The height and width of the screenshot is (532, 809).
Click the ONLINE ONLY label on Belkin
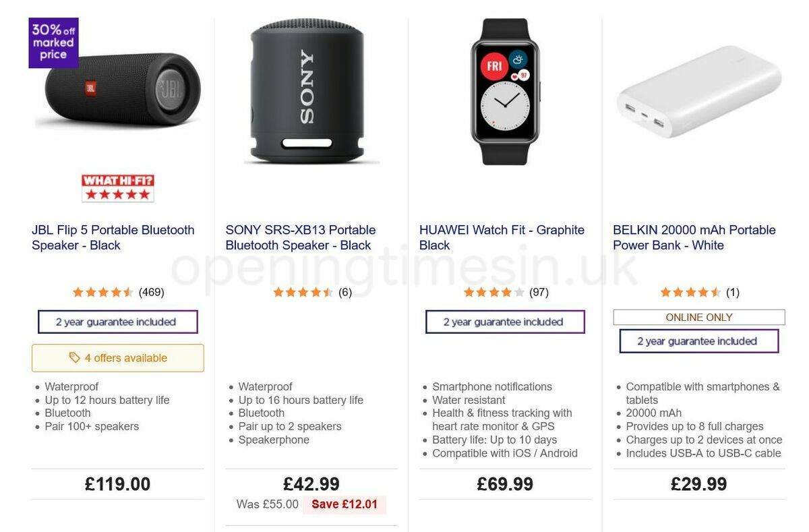(x=699, y=317)
